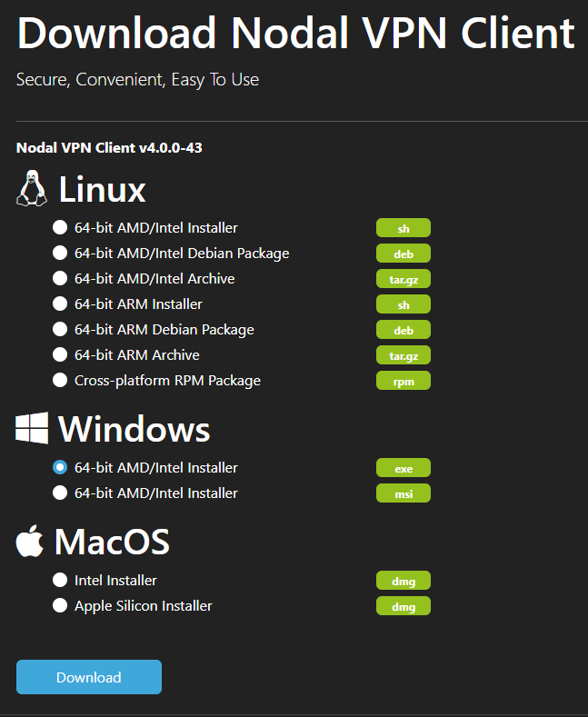Click the dmg badge beside Intel Installer
Viewport: 588px width, 717px height.
pyautogui.click(x=404, y=581)
